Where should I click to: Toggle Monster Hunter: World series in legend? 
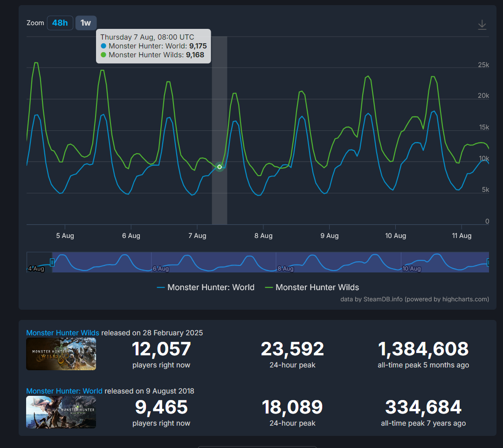(x=206, y=287)
